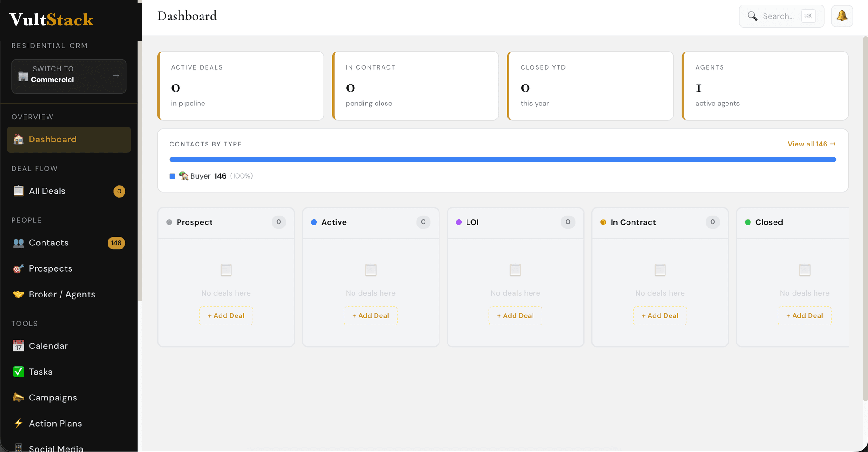
Task: Click the ⌘K shortcut badge
Action: tap(808, 16)
